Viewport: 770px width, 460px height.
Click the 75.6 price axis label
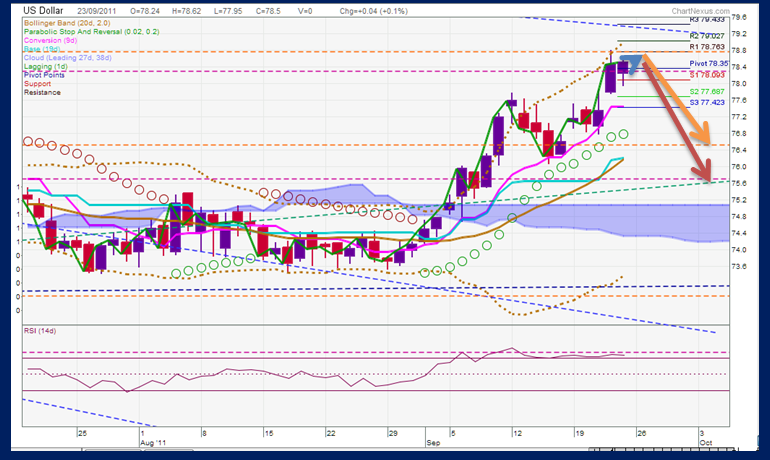click(739, 183)
